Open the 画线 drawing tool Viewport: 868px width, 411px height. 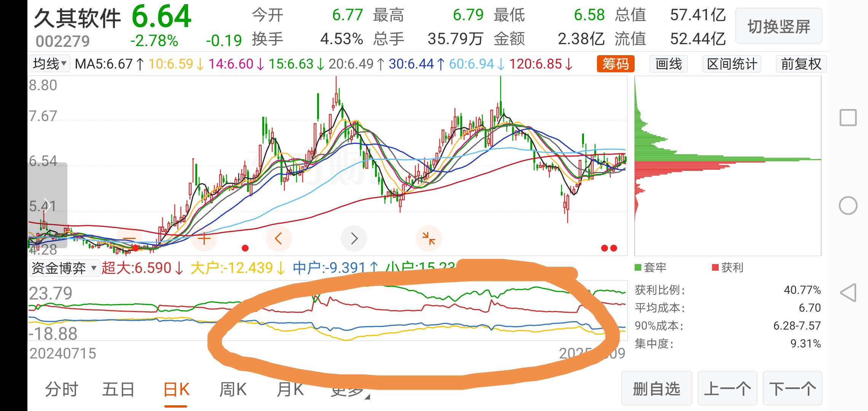click(x=669, y=64)
